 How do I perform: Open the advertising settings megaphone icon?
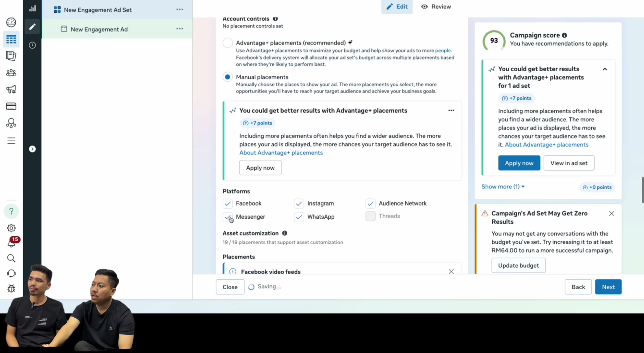(11, 89)
